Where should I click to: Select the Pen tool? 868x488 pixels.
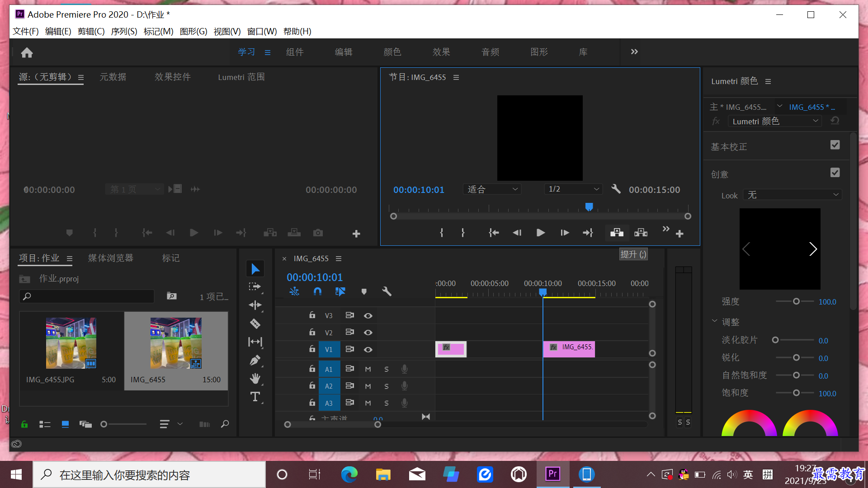255,361
